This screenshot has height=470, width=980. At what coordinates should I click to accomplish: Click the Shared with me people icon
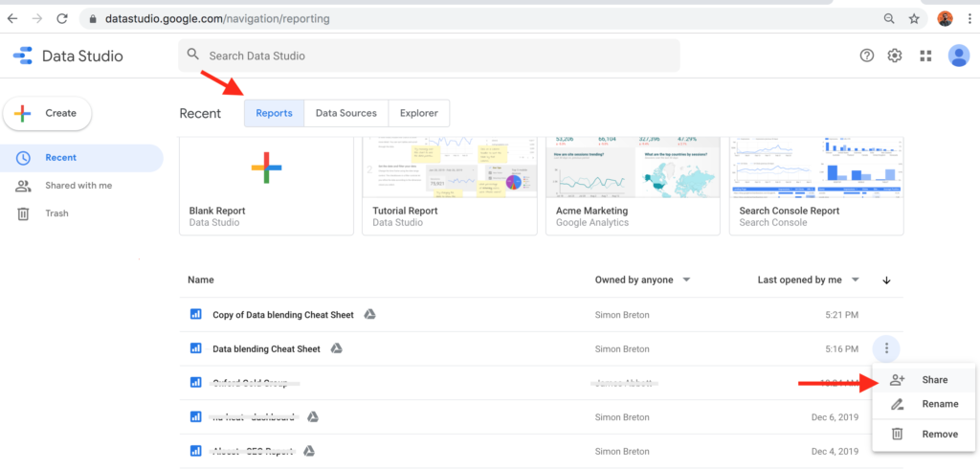(x=23, y=186)
